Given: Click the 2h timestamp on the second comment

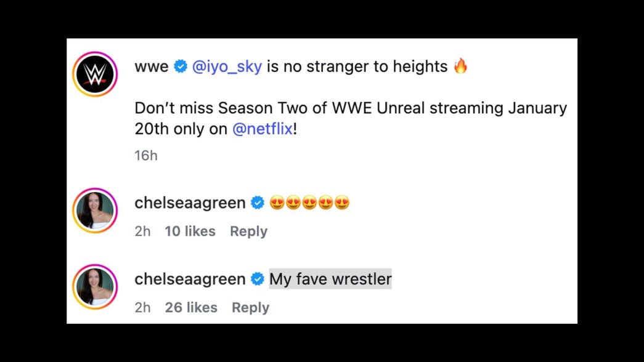Looking at the screenshot, I should (x=142, y=307).
